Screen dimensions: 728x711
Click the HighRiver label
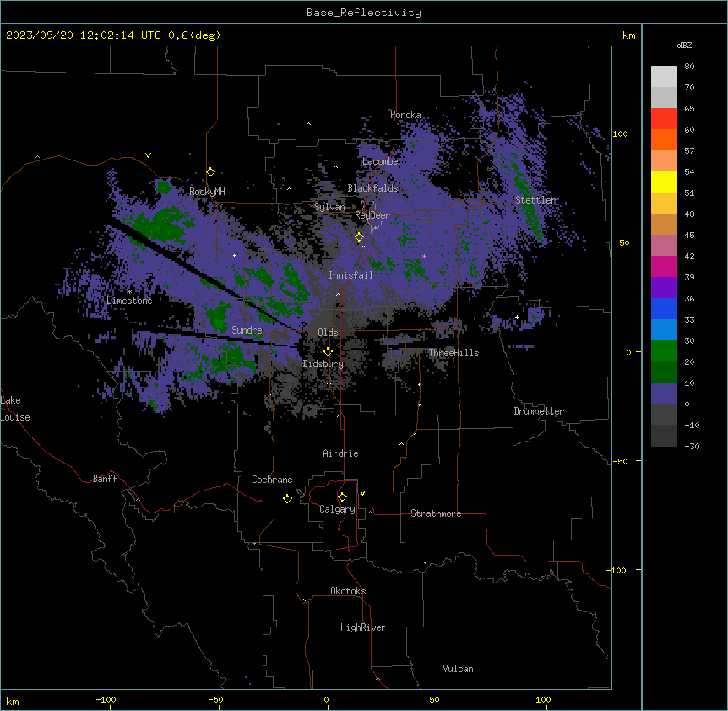tap(363, 627)
